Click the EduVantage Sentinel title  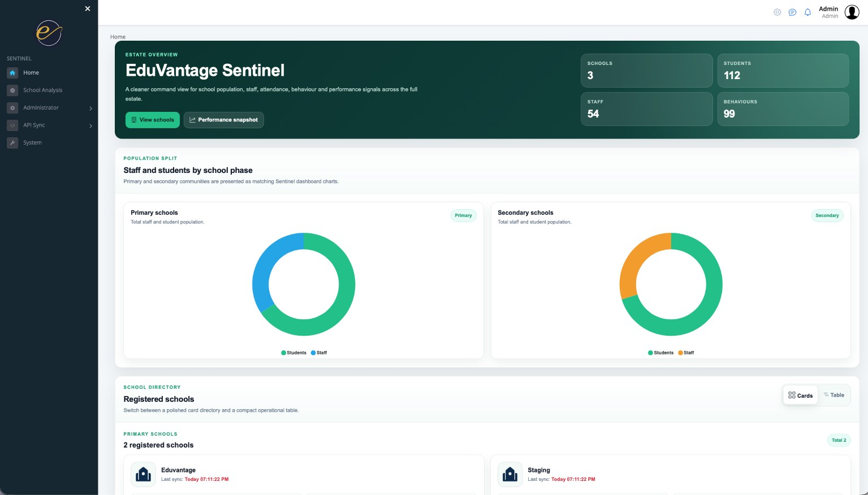pyautogui.click(x=205, y=71)
